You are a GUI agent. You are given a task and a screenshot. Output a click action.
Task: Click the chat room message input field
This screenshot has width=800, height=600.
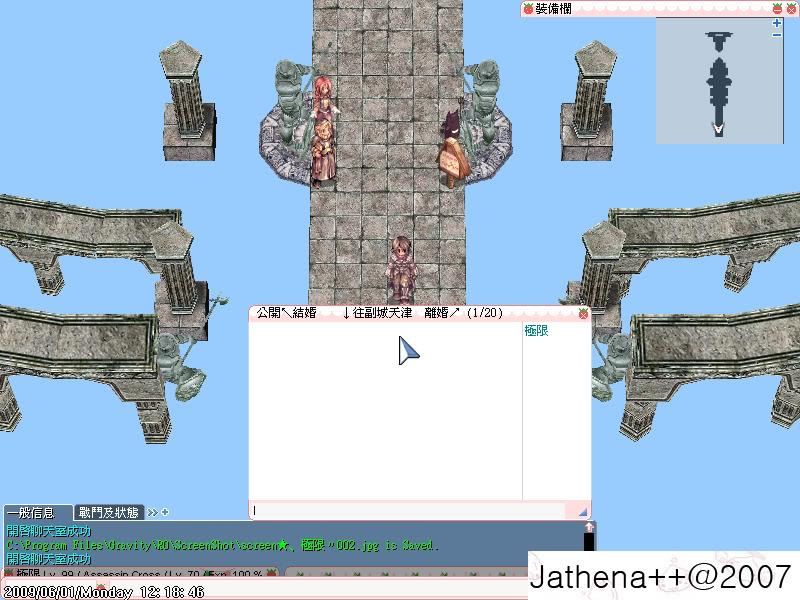tap(408, 510)
